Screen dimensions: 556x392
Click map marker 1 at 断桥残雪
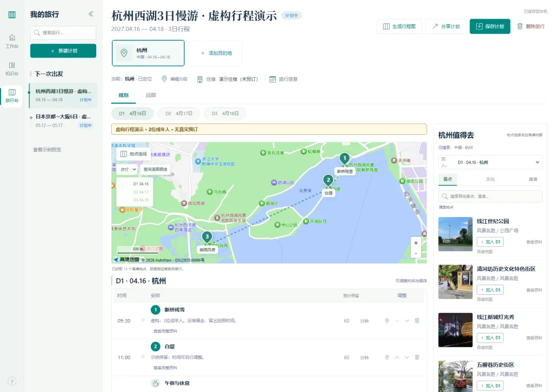[344, 159]
